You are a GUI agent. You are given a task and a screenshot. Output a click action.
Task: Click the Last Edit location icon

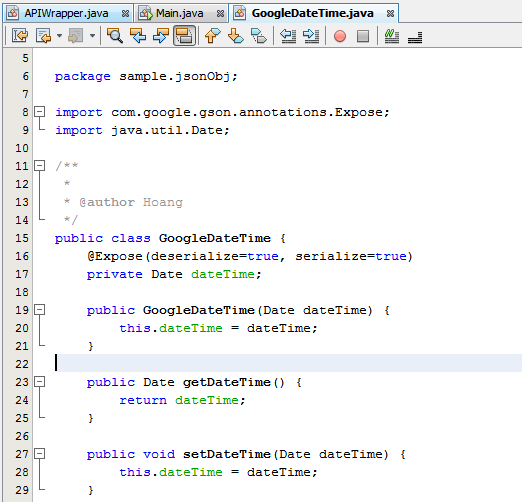click(20, 35)
